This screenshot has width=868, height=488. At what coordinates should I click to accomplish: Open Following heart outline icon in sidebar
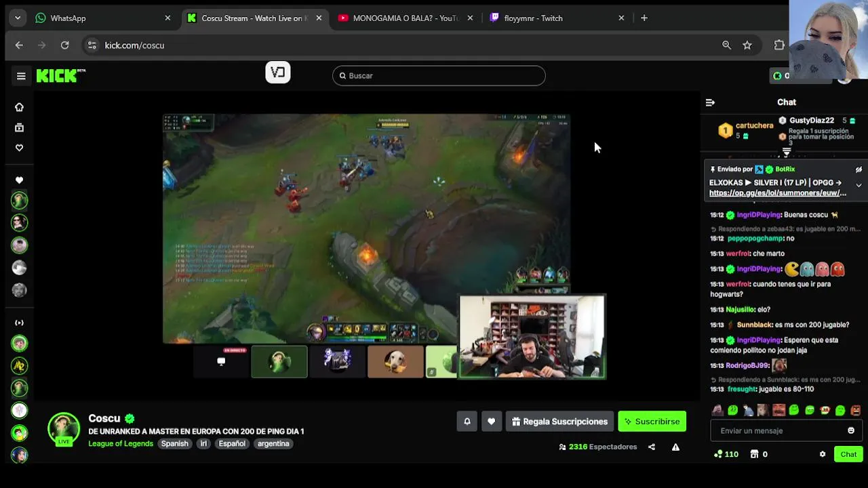[x=19, y=148]
